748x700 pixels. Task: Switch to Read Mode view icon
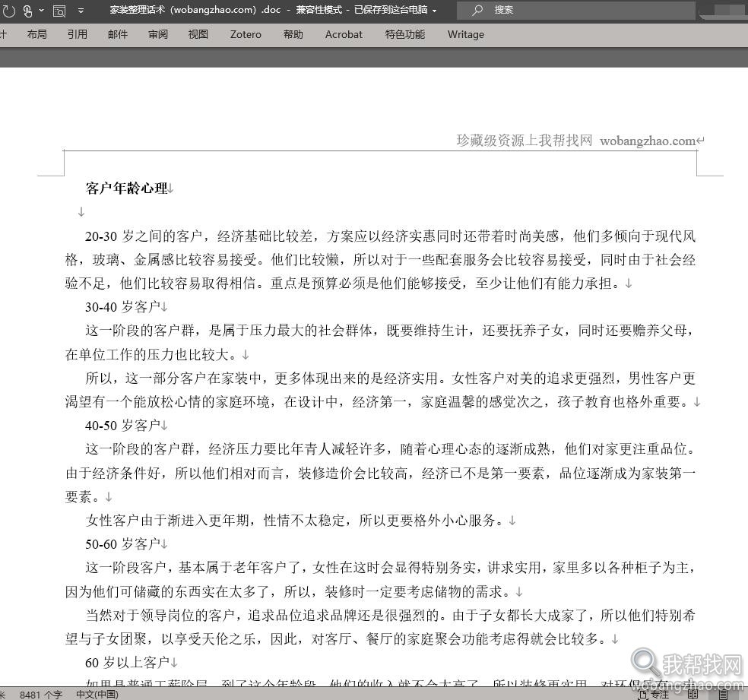[693, 694]
